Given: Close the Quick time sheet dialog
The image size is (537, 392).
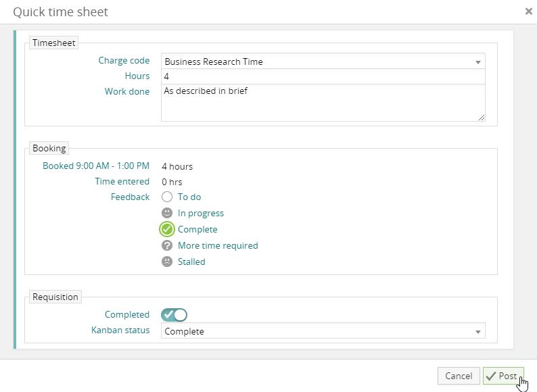Looking at the screenshot, I should (528, 11).
